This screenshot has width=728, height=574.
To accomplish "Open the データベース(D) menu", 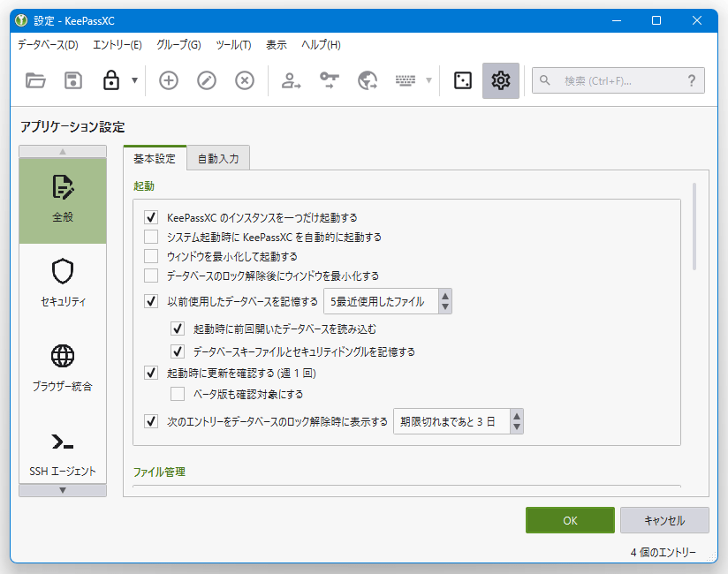I will pos(48,45).
